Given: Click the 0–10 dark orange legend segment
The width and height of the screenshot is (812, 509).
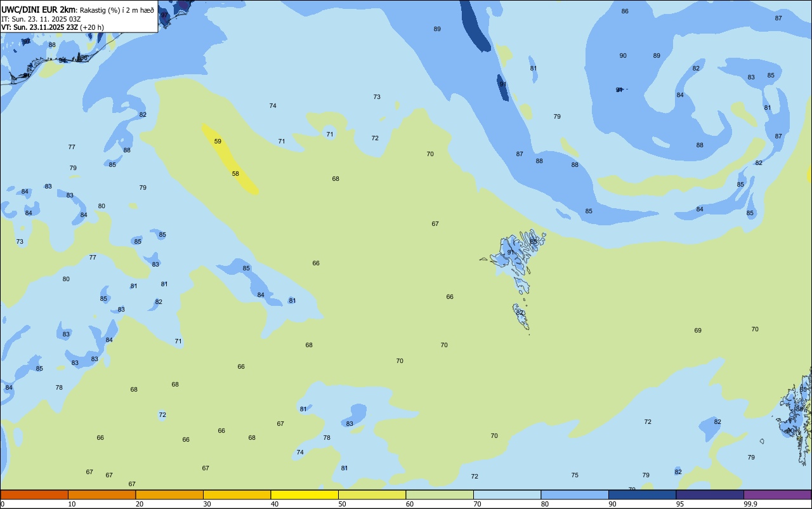Looking at the screenshot, I should tap(34, 494).
